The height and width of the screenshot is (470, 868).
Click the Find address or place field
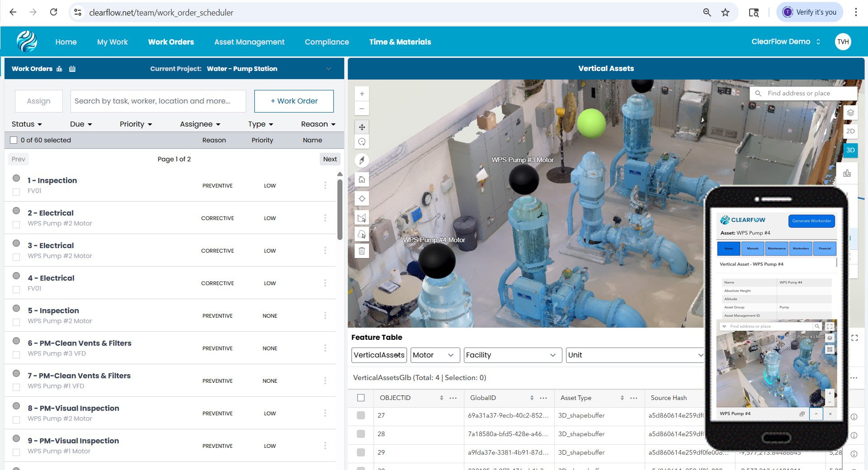click(803, 93)
